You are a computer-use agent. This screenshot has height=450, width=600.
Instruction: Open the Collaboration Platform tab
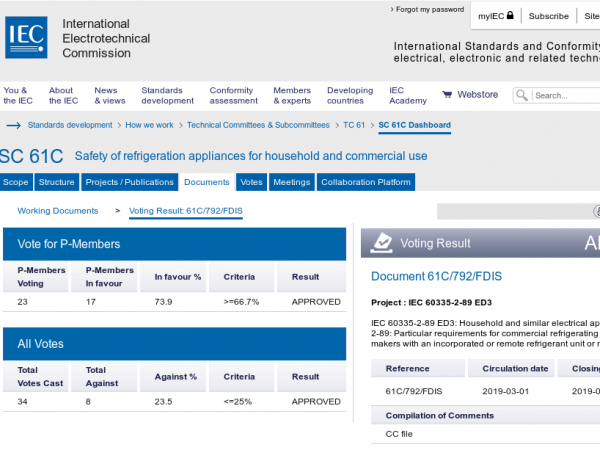[366, 182]
